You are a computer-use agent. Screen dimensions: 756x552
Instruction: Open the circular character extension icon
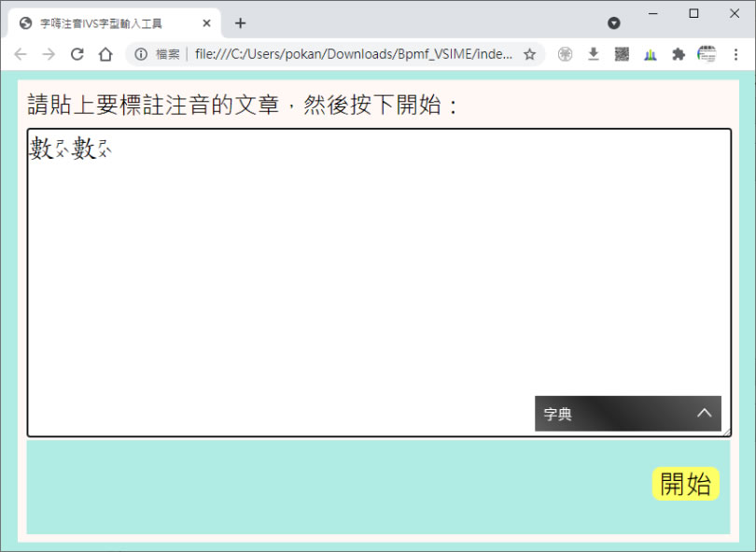coord(565,54)
